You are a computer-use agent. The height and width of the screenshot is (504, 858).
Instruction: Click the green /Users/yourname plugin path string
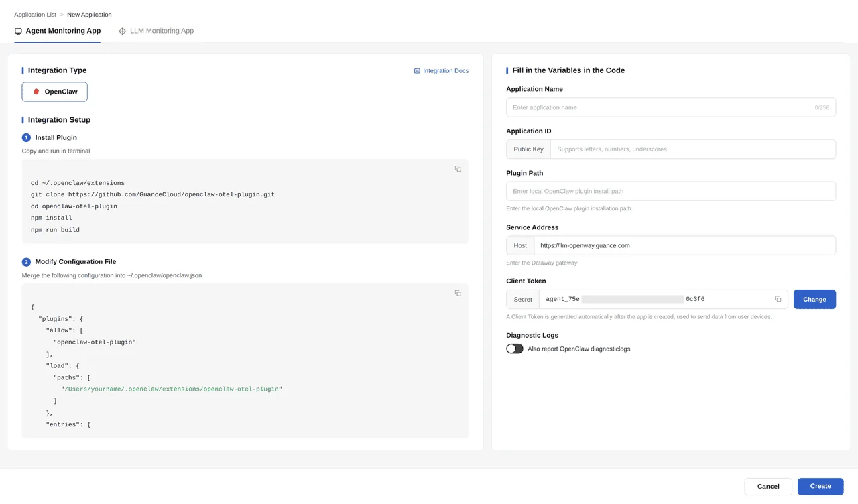pos(172,389)
